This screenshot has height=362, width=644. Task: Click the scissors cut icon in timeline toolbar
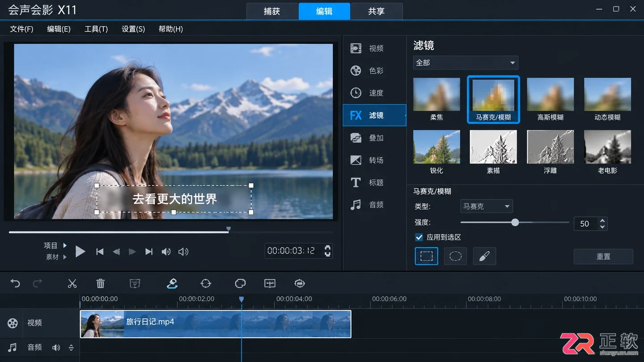tap(72, 283)
